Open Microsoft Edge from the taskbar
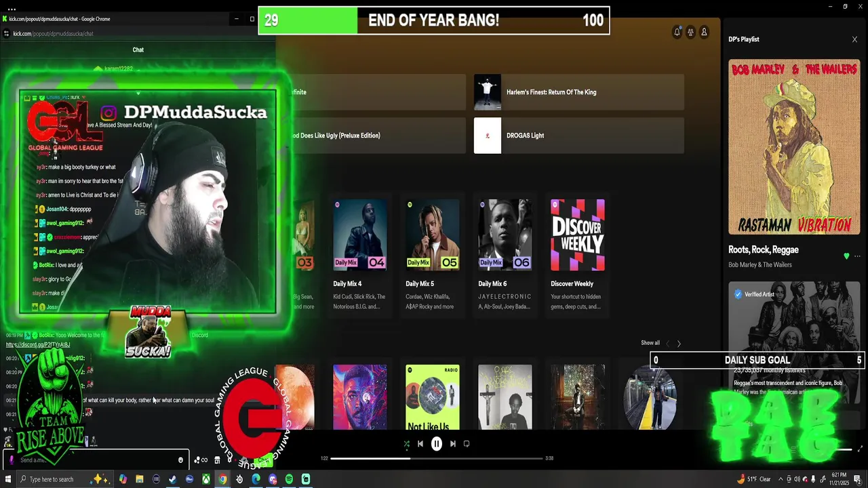 click(256, 479)
